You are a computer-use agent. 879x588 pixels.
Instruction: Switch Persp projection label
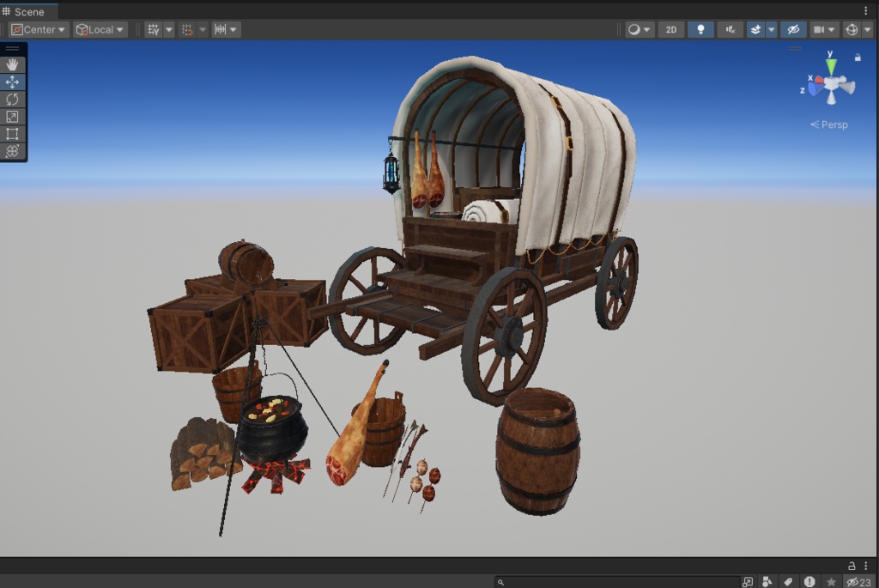[x=829, y=124]
